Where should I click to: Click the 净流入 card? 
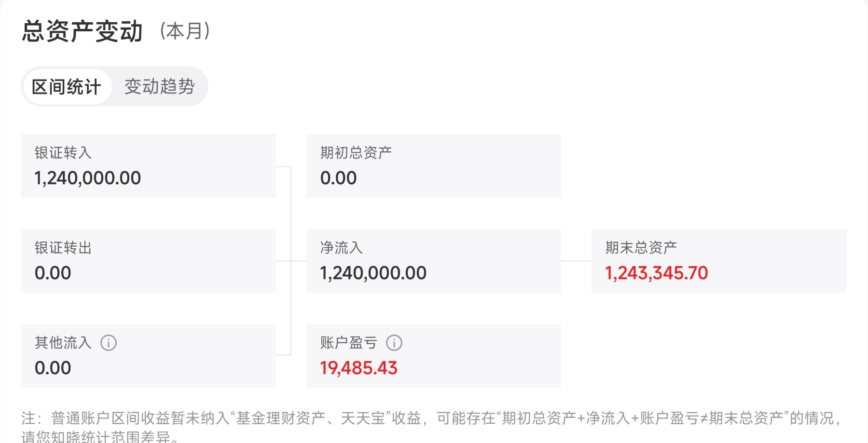(x=434, y=261)
